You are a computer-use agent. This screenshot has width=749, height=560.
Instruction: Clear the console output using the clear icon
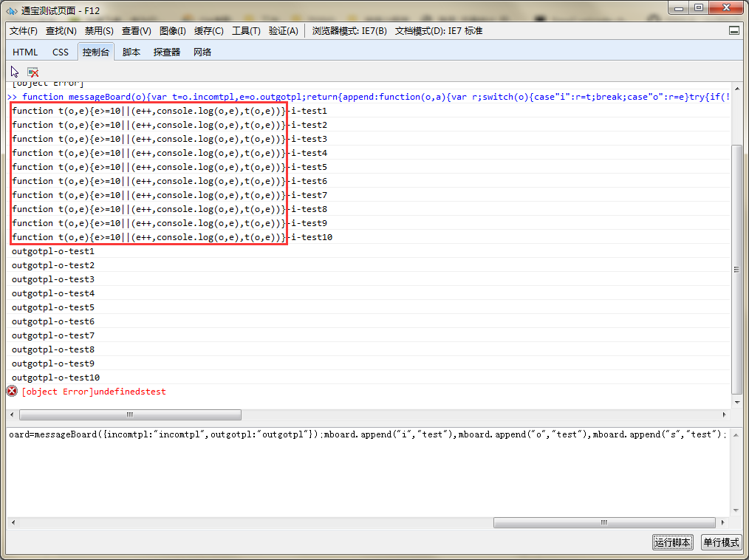pyautogui.click(x=33, y=71)
